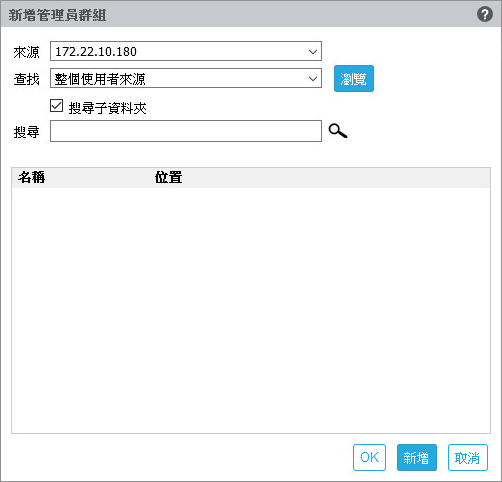Open the 來源 dropdown showing 172.22.10.180
The image size is (502, 482).
(186, 51)
